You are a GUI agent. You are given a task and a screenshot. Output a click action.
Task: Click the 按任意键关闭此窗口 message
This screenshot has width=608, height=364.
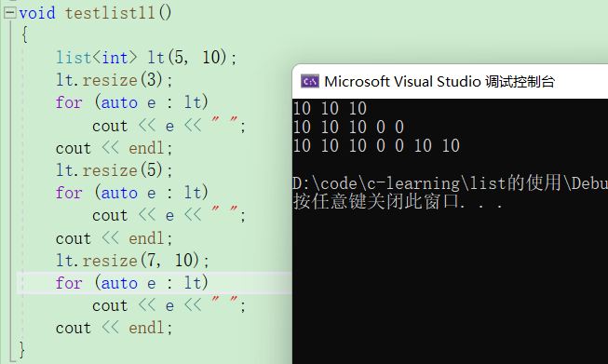click(x=398, y=202)
